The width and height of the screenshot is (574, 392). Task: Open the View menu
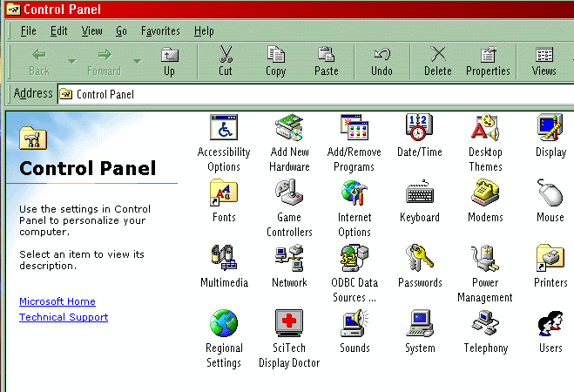click(x=91, y=30)
